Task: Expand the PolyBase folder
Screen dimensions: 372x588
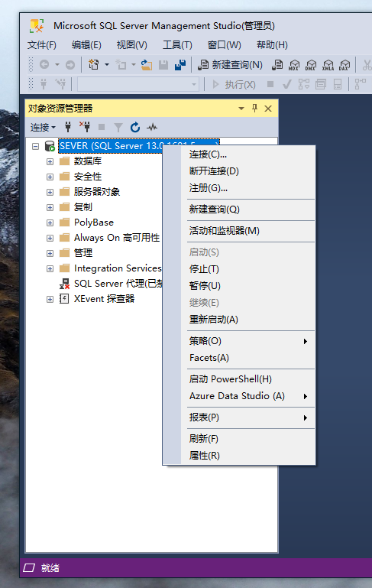Action: [50, 223]
